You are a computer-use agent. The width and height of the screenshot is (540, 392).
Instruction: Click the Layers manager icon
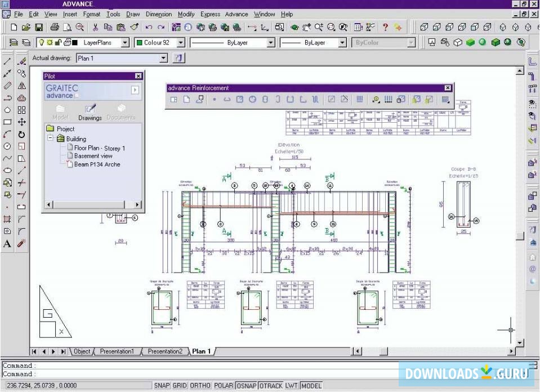point(14,43)
